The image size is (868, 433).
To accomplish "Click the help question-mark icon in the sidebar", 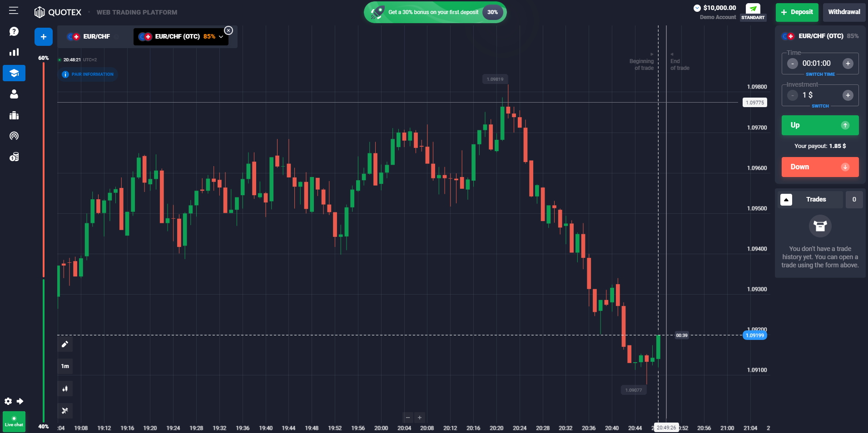I will click(14, 31).
